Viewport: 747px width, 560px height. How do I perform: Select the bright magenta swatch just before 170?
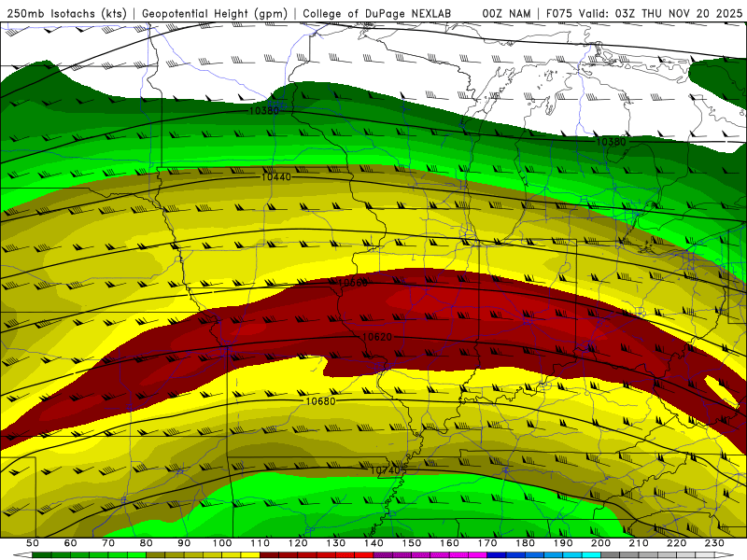tap(477, 554)
